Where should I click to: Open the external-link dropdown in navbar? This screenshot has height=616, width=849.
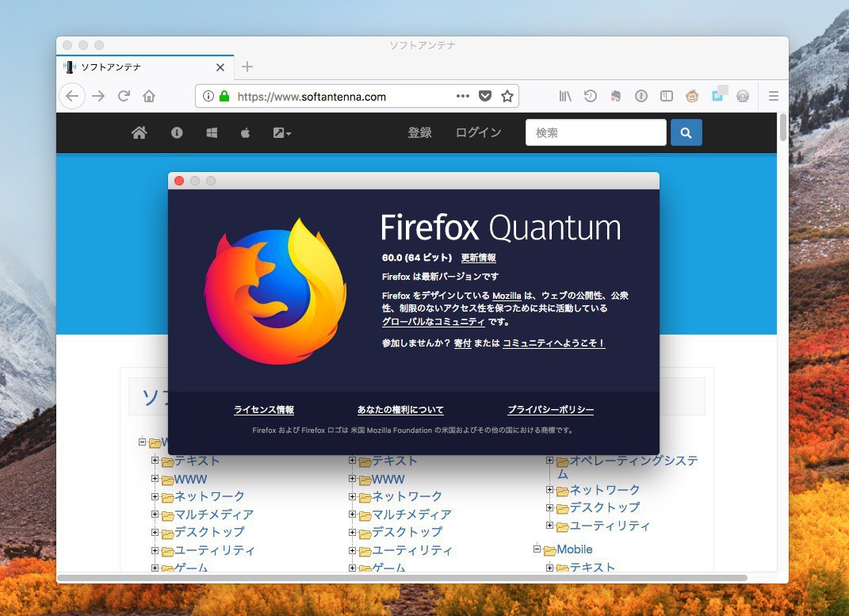click(281, 132)
